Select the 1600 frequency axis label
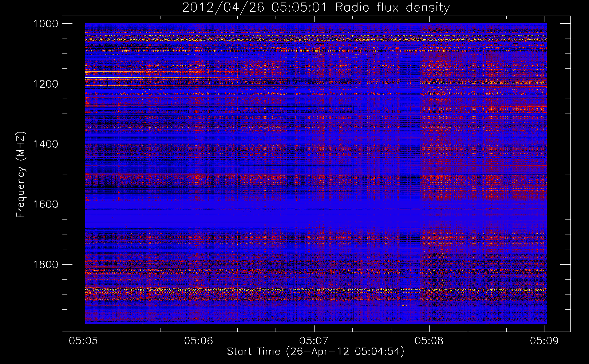This screenshot has width=589, height=364. [x=46, y=204]
